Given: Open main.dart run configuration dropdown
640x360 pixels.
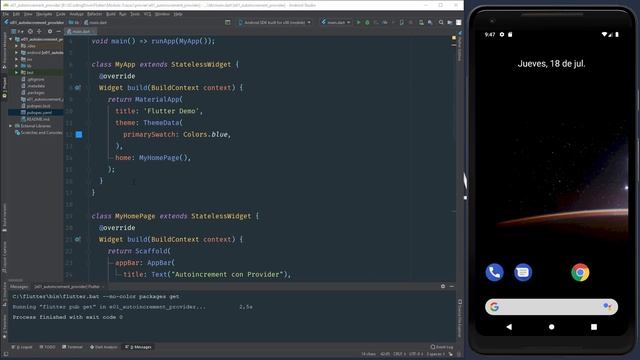Looking at the screenshot, I should 336,22.
